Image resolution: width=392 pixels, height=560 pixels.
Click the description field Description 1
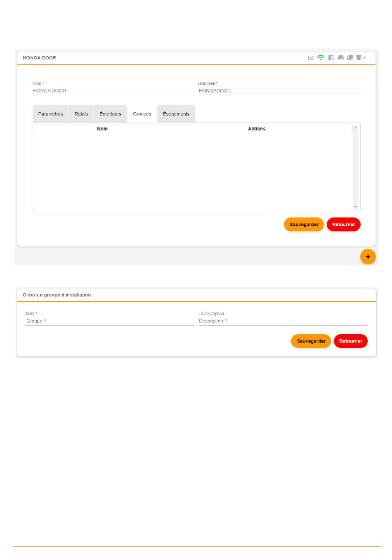pos(283,321)
